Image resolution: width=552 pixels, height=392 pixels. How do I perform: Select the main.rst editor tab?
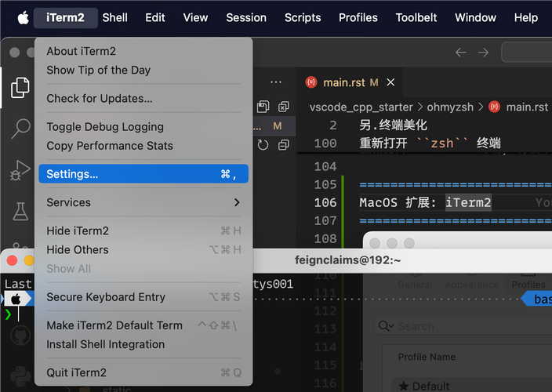[350, 82]
